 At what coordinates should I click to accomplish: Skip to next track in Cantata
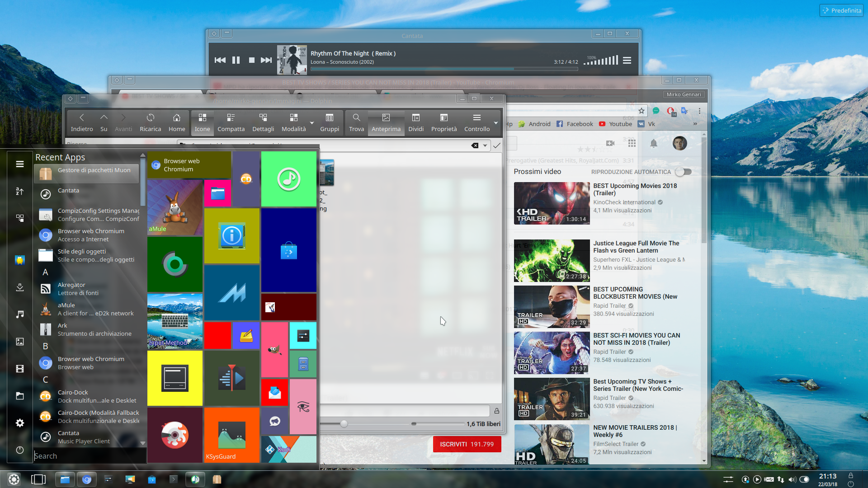pyautogui.click(x=266, y=60)
